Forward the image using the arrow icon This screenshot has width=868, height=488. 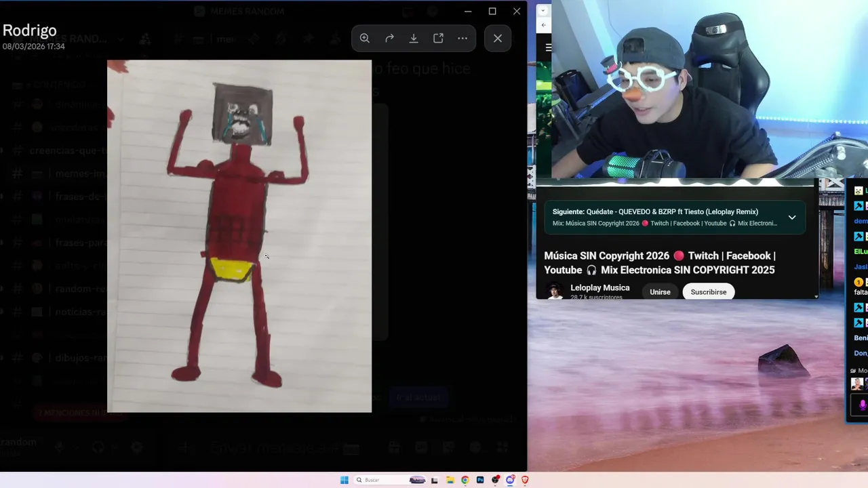(x=389, y=38)
